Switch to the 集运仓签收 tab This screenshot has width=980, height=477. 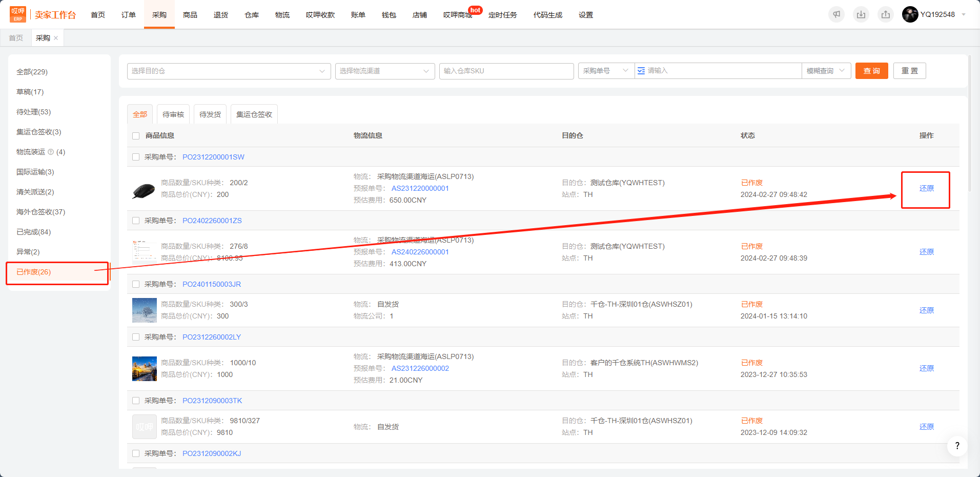pos(254,114)
